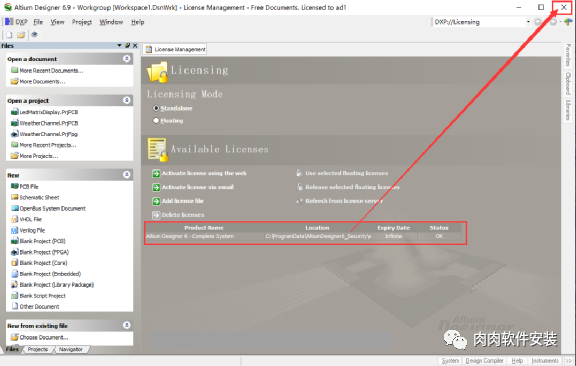Click the device view toolbar icon
This screenshot has height=366, width=576.
point(34,35)
